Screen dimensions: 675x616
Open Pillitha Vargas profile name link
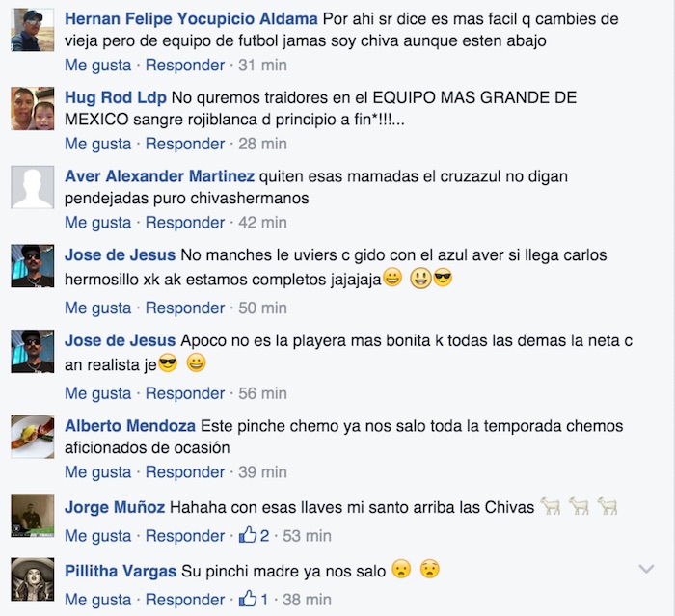click(121, 572)
